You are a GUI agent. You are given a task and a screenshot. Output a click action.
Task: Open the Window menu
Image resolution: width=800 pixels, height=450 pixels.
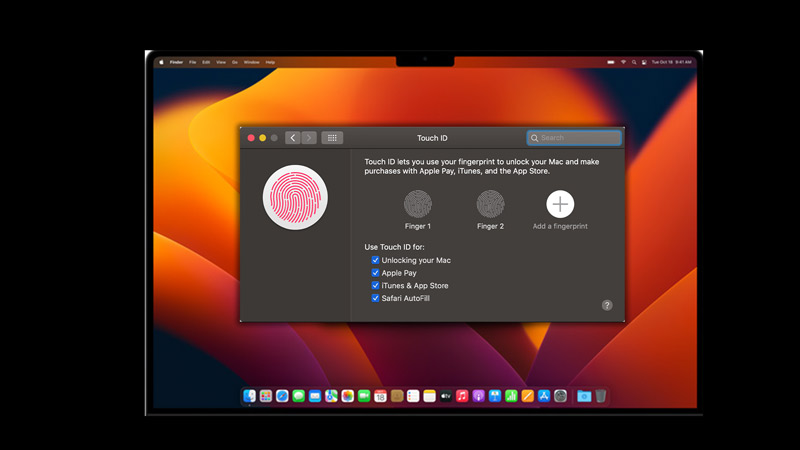(x=252, y=62)
